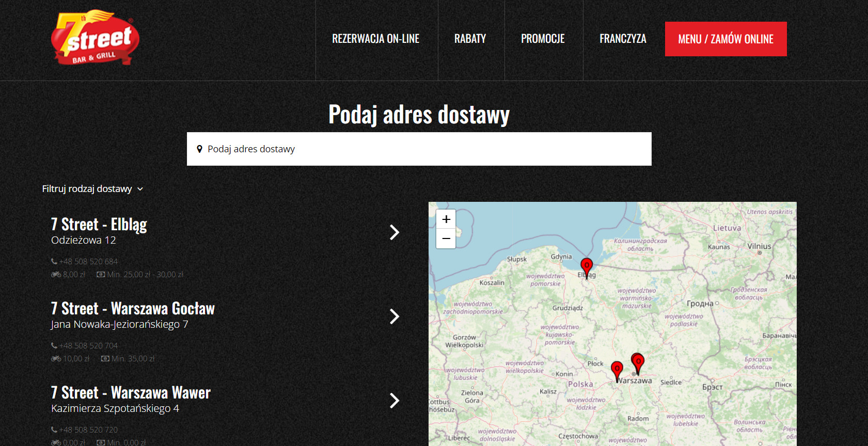Click the delivery address input field

point(419,149)
